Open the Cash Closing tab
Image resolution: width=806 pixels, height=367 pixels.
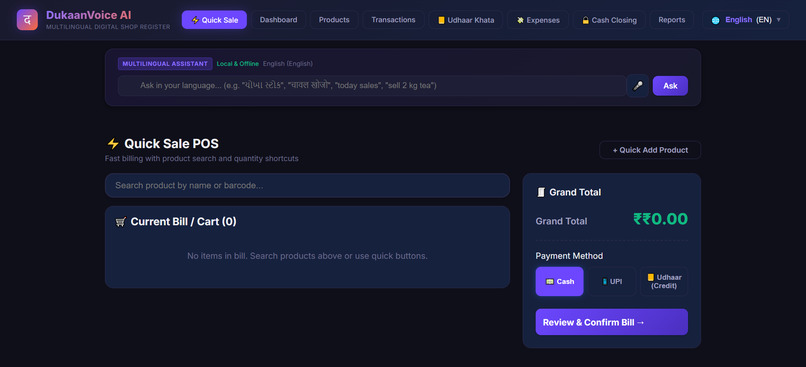[x=609, y=20]
